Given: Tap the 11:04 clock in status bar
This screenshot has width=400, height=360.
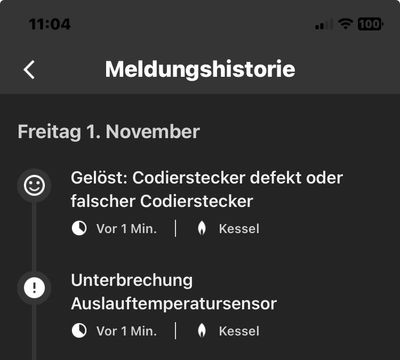Looking at the screenshot, I should click(50, 24).
